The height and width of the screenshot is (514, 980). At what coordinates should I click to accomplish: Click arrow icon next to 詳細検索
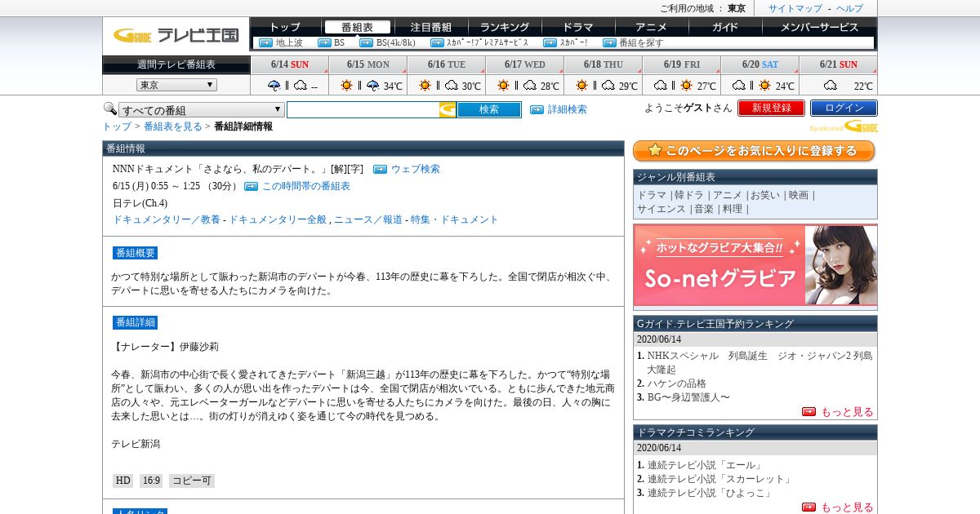coord(537,109)
